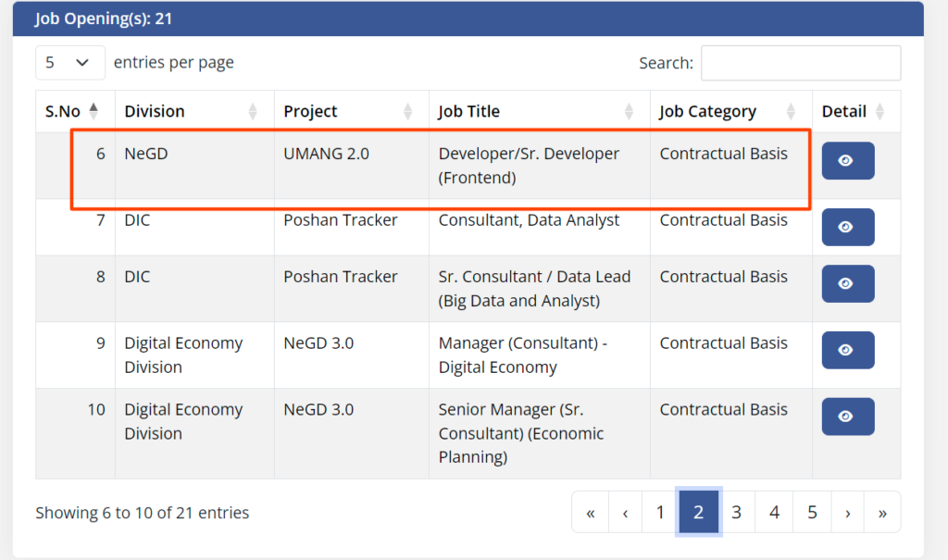Click 'Digital Economy Division' in row 10
This screenshot has height=560, width=948.
[x=183, y=421]
